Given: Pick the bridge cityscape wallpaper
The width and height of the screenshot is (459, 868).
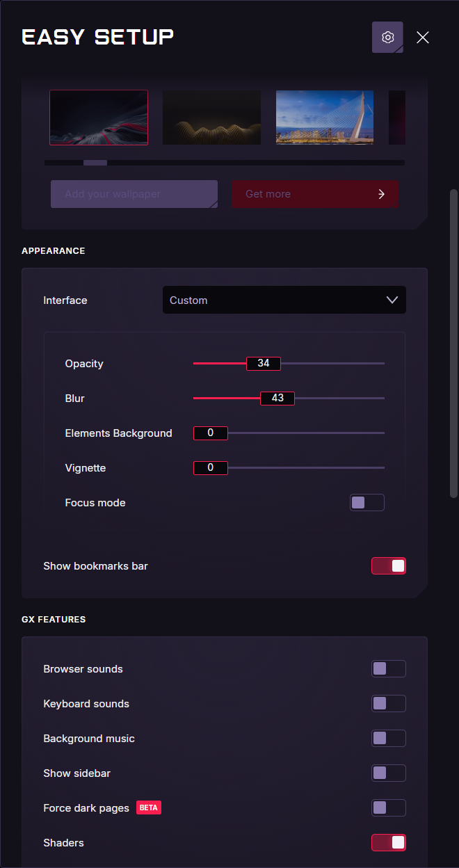Looking at the screenshot, I should click(x=325, y=118).
